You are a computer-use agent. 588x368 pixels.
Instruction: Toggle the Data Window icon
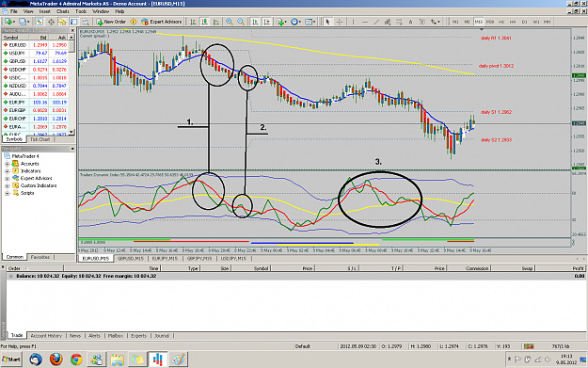[x=51, y=22]
